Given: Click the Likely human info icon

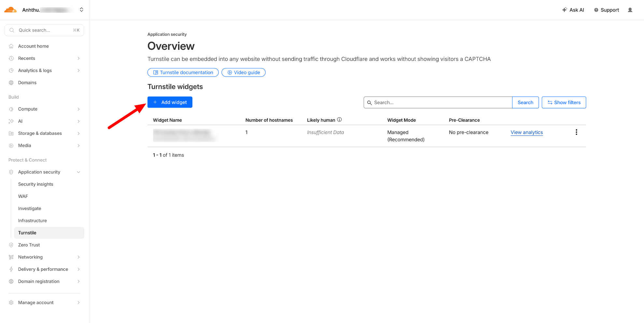Looking at the screenshot, I should pos(339,119).
